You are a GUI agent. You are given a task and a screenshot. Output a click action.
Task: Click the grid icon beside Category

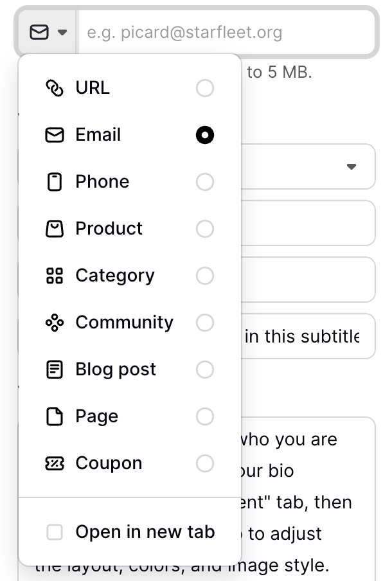click(x=55, y=276)
